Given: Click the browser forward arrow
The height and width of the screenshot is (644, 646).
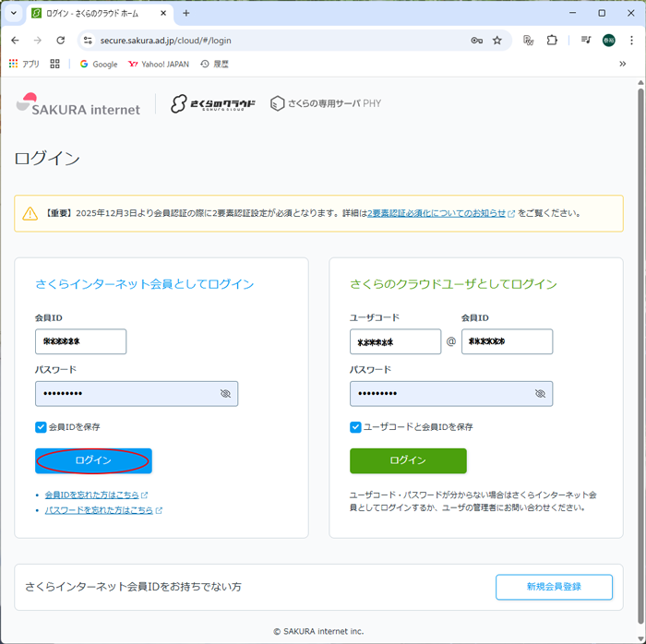Looking at the screenshot, I should [x=38, y=41].
